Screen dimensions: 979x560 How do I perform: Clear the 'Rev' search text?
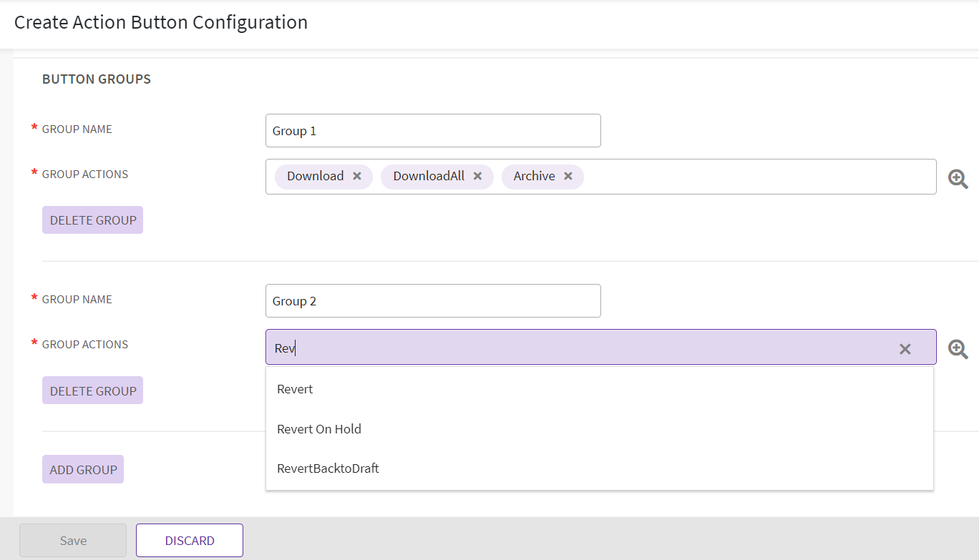[x=905, y=348]
